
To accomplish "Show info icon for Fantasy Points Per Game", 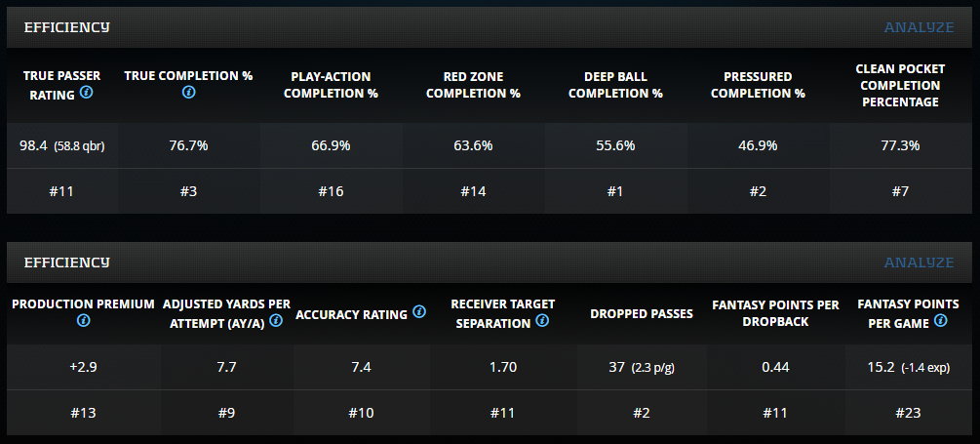I will pyautogui.click(x=941, y=320).
